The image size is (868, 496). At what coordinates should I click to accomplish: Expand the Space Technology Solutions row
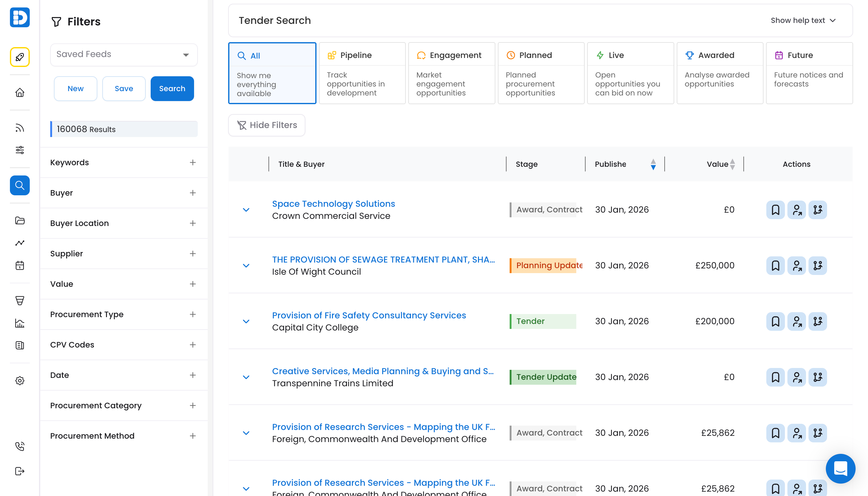246,210
